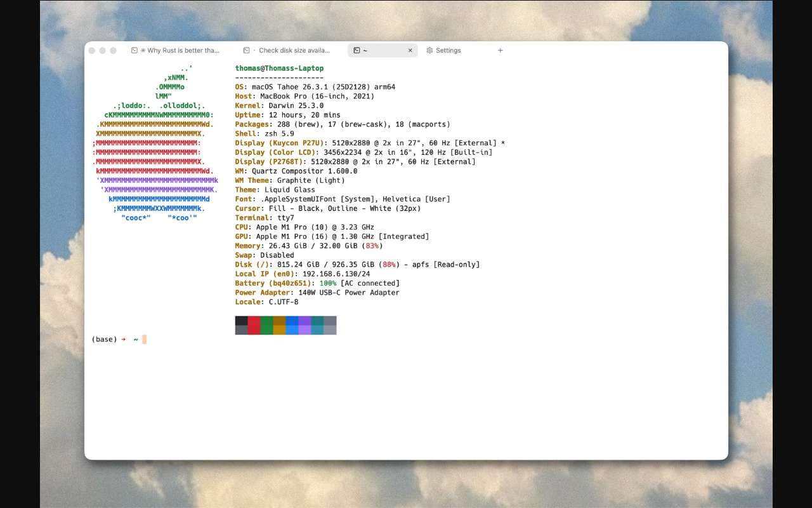Add a new tab with the plus icon
This screenshot has width=812, height=508.
(x=500, y=50)
